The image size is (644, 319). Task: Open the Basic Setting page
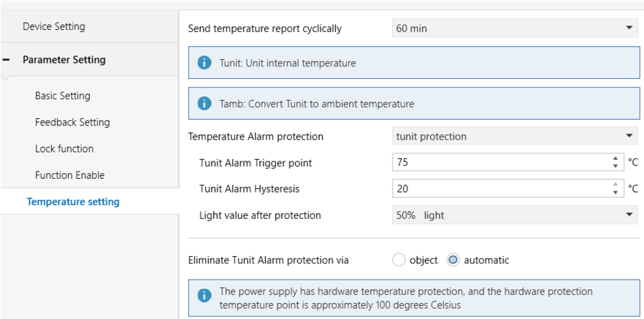click(x=63, y=96)
